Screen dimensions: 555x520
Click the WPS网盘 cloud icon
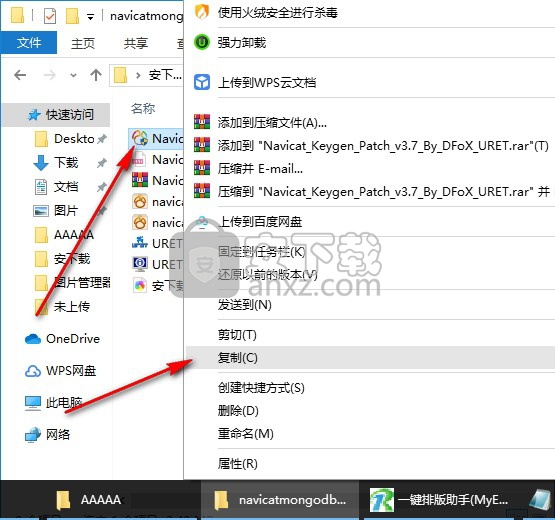[x=33, y=371]
